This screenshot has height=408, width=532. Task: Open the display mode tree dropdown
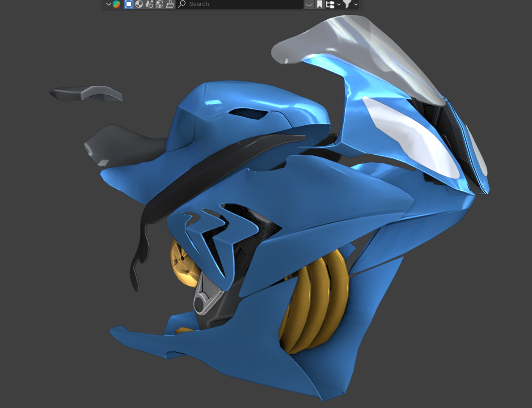(333, 4)
